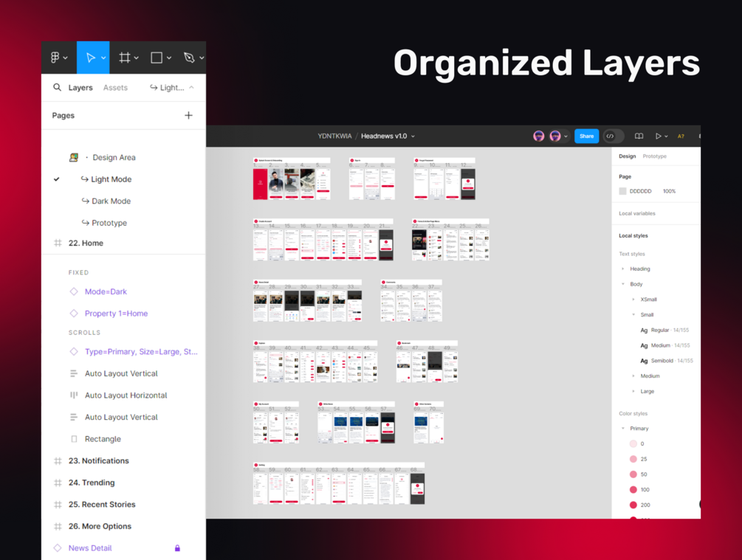Switch to the Assets tab

(x=115, y=88)
